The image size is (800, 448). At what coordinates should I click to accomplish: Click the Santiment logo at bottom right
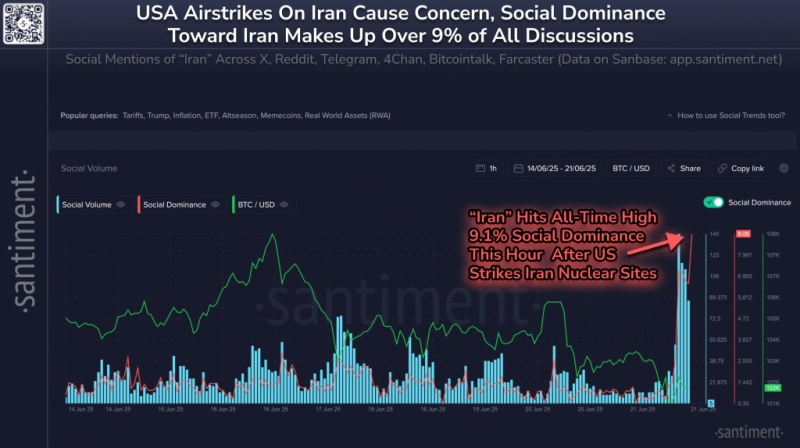[x=748, y=433]
